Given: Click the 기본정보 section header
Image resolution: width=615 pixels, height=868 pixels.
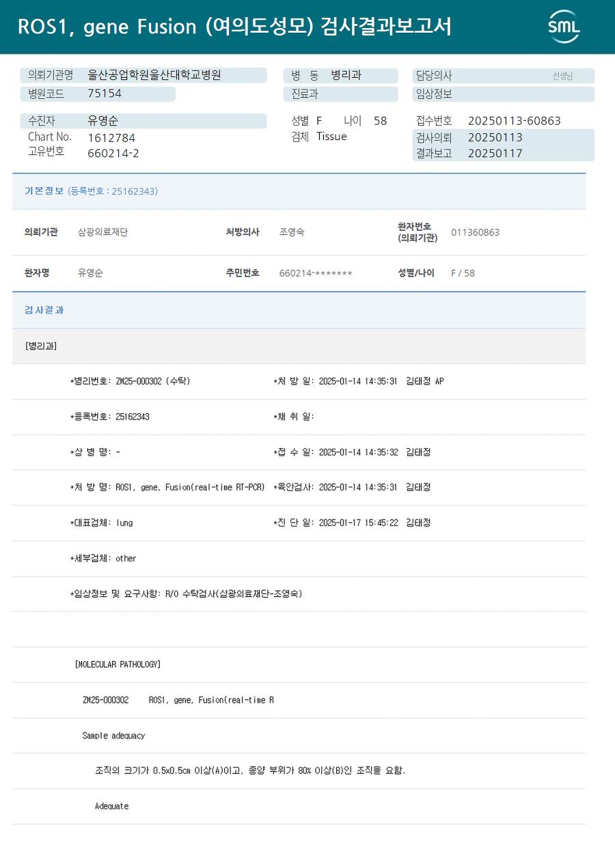Looking at the screenshot, I should pyautogui.click(x=299, y=191).
